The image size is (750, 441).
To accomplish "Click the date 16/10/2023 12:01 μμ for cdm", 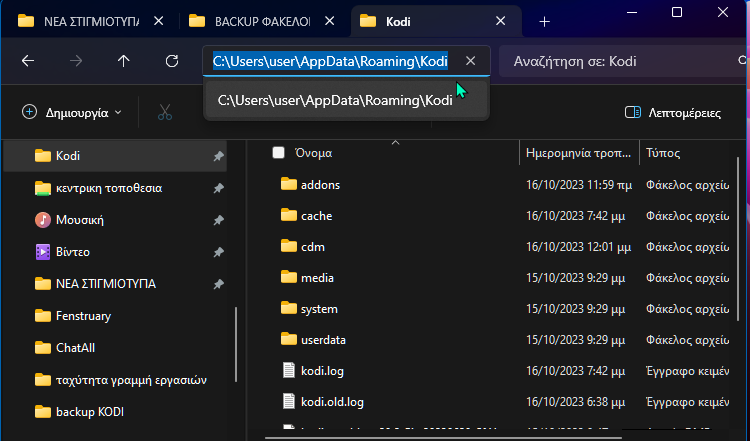I will click(578, 247).
